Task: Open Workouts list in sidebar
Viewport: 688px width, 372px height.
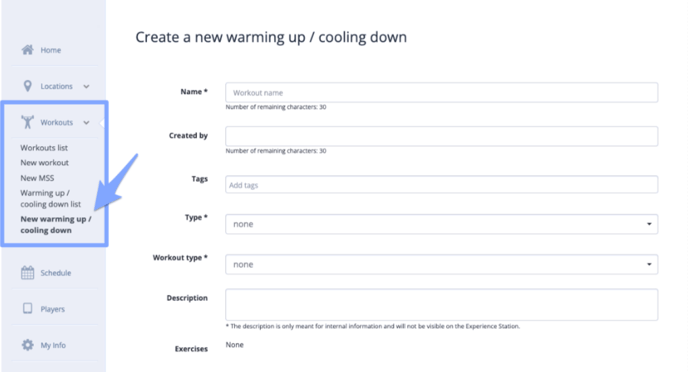Action: (44, 148)
